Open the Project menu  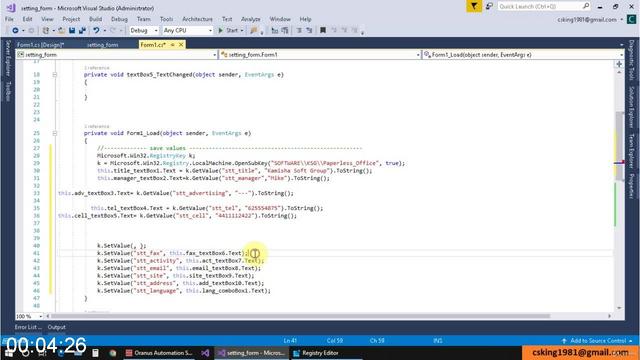click(x=71, y=19)
